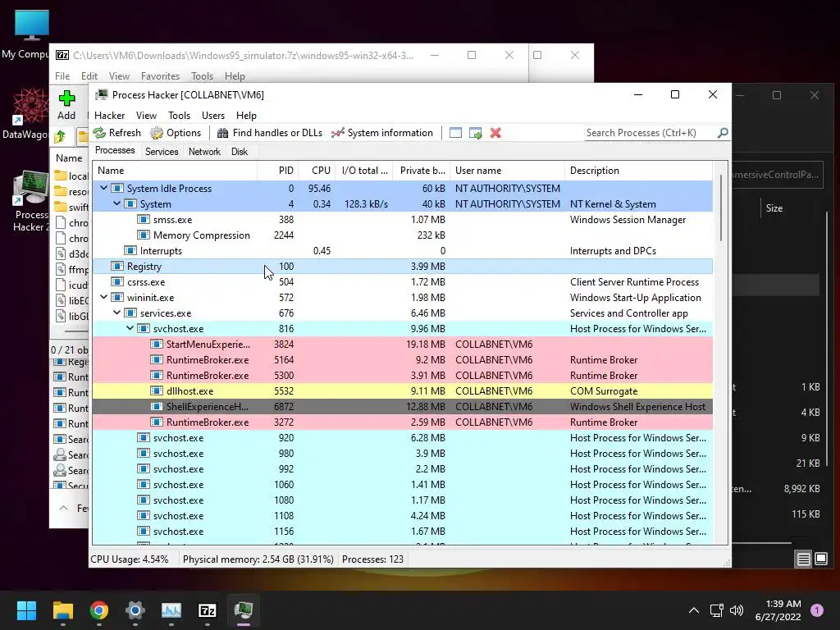
Task: Open File Explorer from taskbar
Action: coord(62,610)
